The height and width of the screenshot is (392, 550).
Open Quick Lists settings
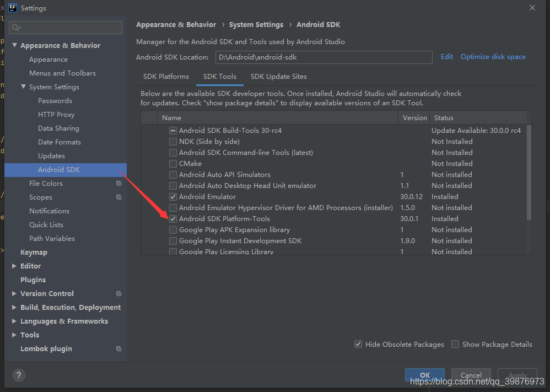click(46, 224)
